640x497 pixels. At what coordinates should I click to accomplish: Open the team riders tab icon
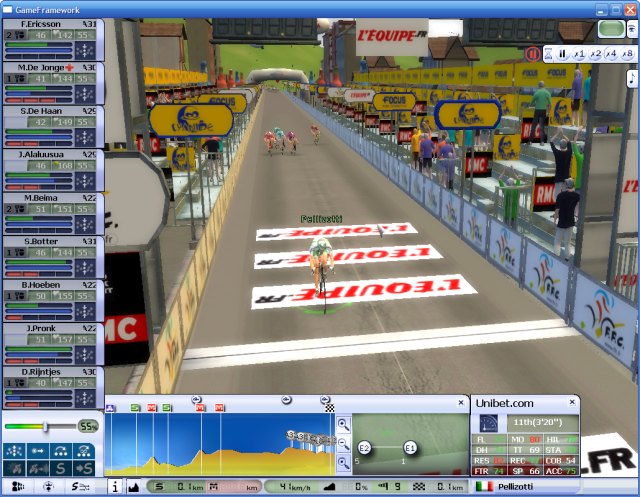point(15,487)
